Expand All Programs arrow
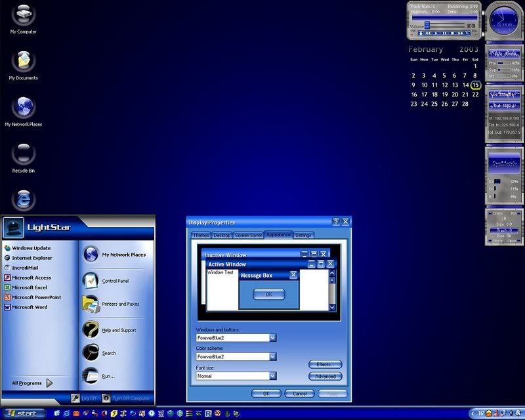The height and width of the screenshot is (420, 525). pyautogui.click(x=50, y=383)
